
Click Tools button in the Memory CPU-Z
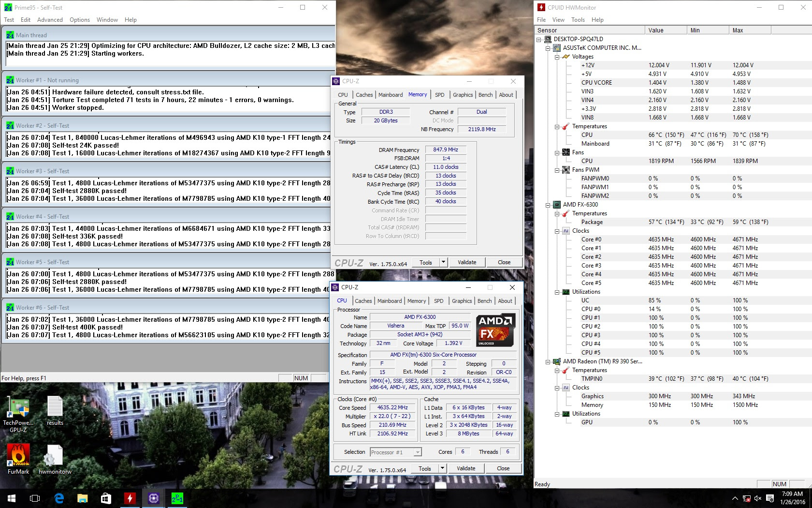pos(426,262)
